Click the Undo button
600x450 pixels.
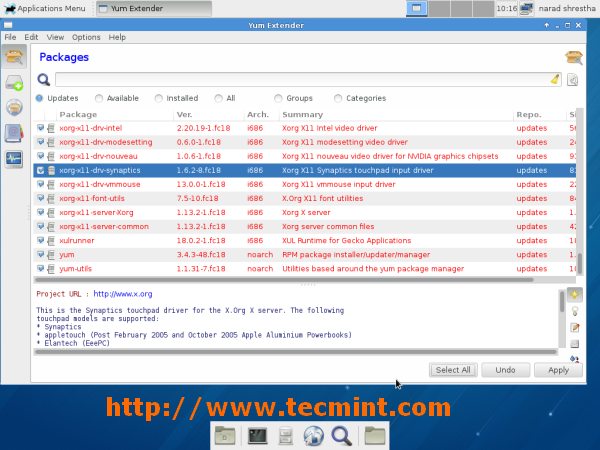pos(505,370)
